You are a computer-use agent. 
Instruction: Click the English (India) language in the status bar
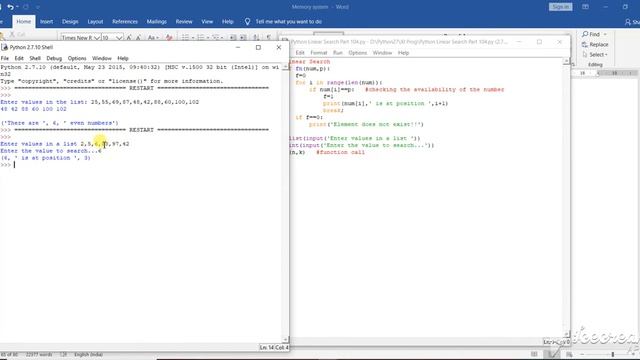[x=88, y=355]
